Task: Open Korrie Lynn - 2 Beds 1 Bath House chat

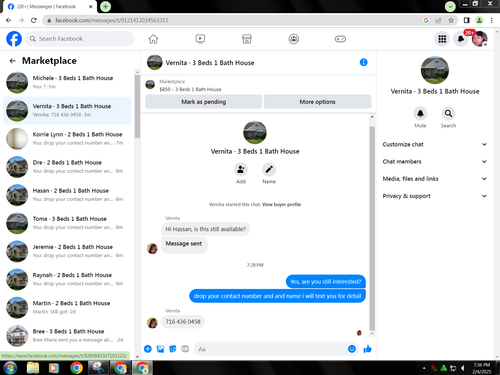Action: pos(67,138)
